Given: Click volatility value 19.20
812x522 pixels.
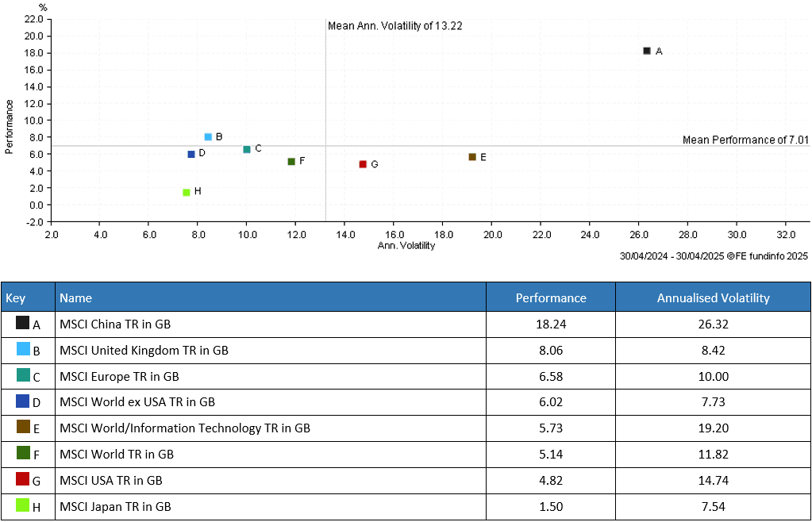Looking at the screenshot, I should [x=714, y=428].
